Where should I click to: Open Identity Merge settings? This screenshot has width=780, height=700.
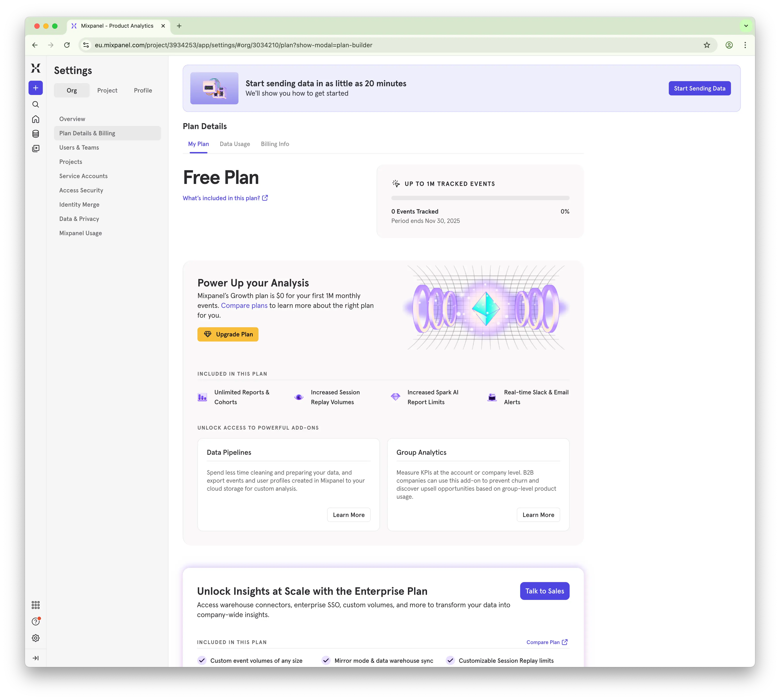(107, 204)
